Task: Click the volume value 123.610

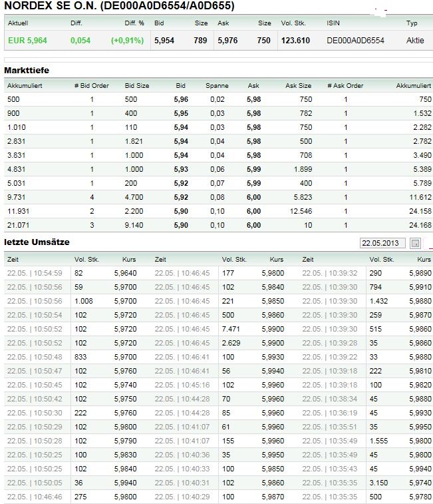Action: 295,41
